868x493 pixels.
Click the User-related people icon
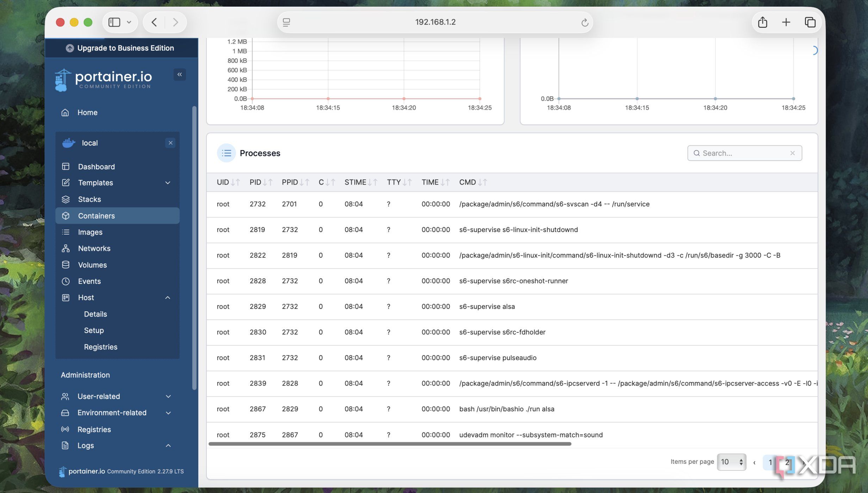click(65, 396)
